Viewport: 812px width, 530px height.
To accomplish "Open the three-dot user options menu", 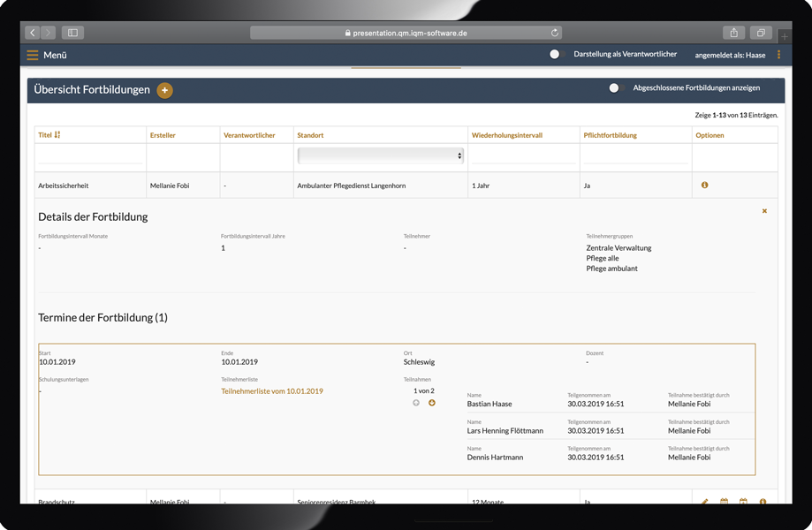I will pos(778,55).
